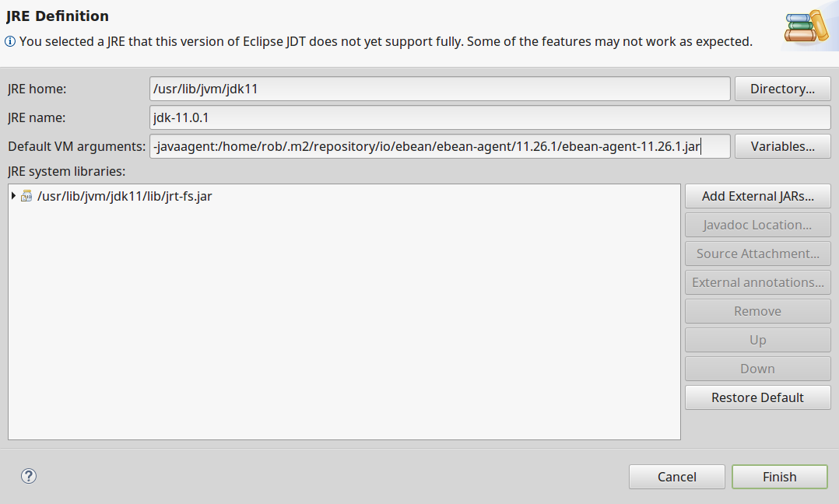The height and width of the screenshot is (504, 839).
Task: Move library Down in the list
Action: (x=758, y=369)
